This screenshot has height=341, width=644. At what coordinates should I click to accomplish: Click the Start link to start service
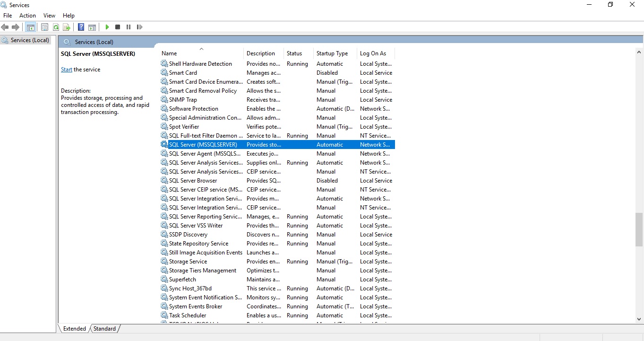[x=67, y=70]
